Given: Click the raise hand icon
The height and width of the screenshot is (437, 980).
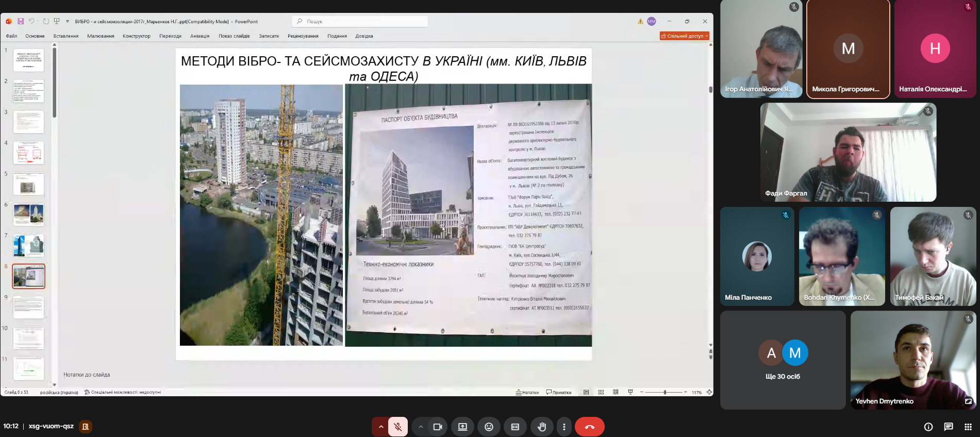Looking at the screenshot, I should [541, 427].
